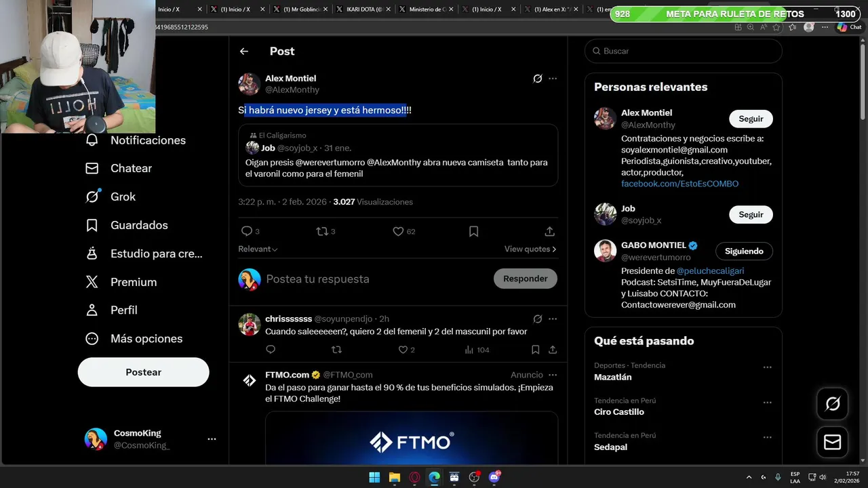Image resolution: width=868 pixels, height=488 pixels.
Task: Open the volume control in the system tray
Action: pyautogui.click(x=823, y=477)
